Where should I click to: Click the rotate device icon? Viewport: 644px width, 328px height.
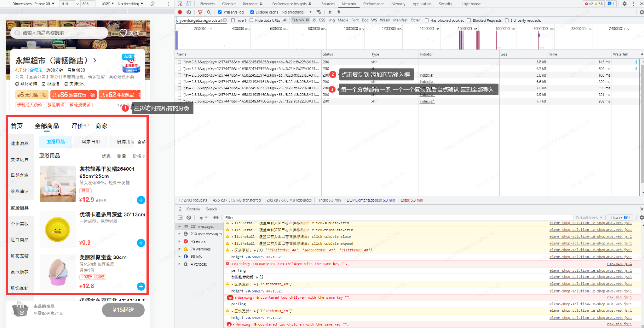pyautogui.click(x=153, y=4)
